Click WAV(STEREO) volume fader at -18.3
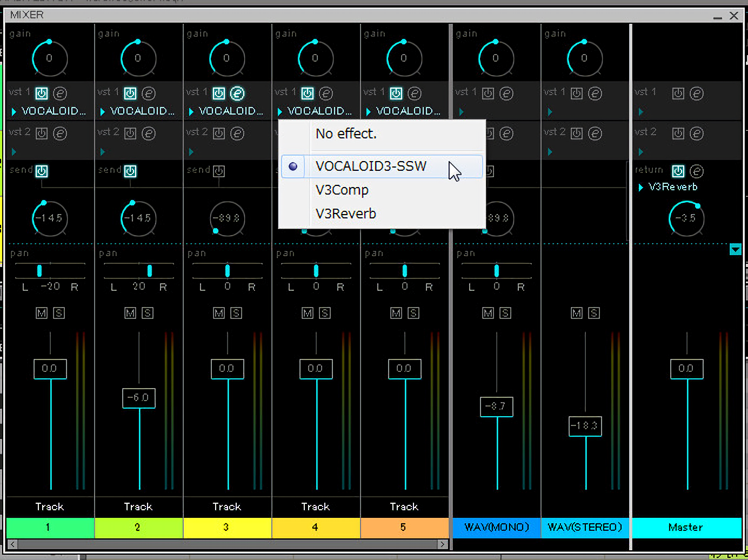Screen dimensions: 748x560 (x=585, y=426)
